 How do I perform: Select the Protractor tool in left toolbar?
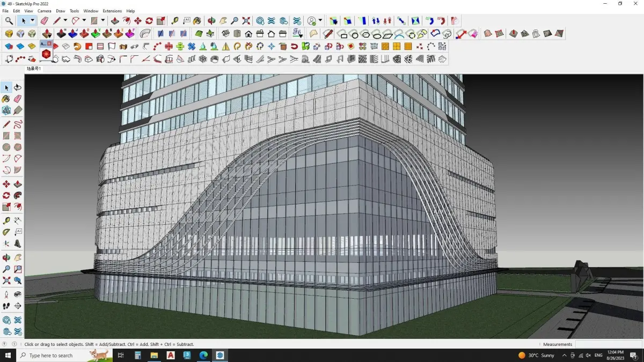(6, 232)
